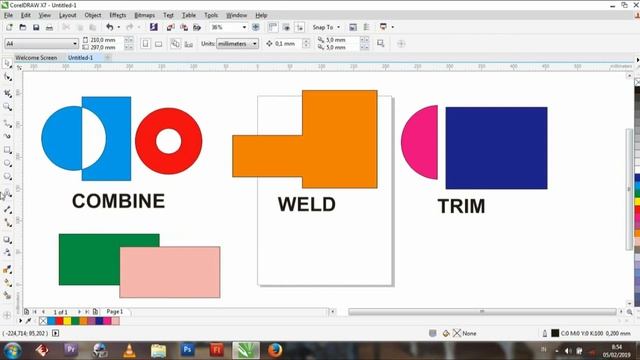640x360 pixels.
Task: Set page to Landscape orientation
Action: [159, 43]
